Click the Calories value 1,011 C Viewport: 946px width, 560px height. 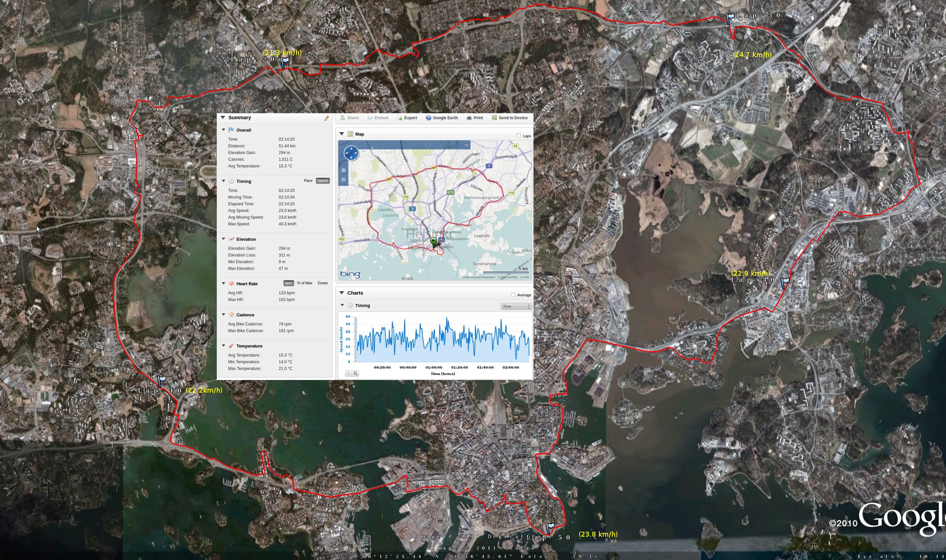pos(285,159)
